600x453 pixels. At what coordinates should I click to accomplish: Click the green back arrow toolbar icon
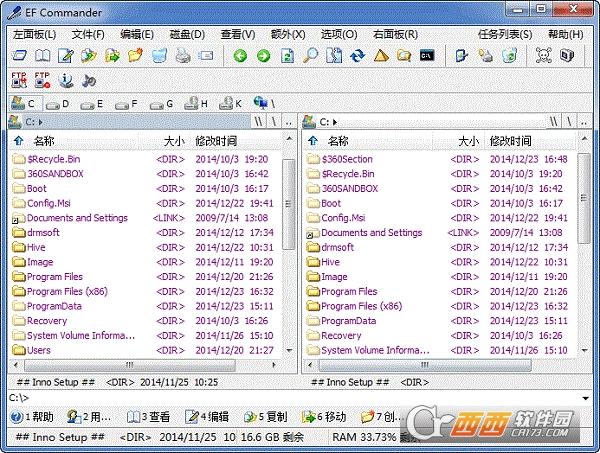[x=240, y=56]
